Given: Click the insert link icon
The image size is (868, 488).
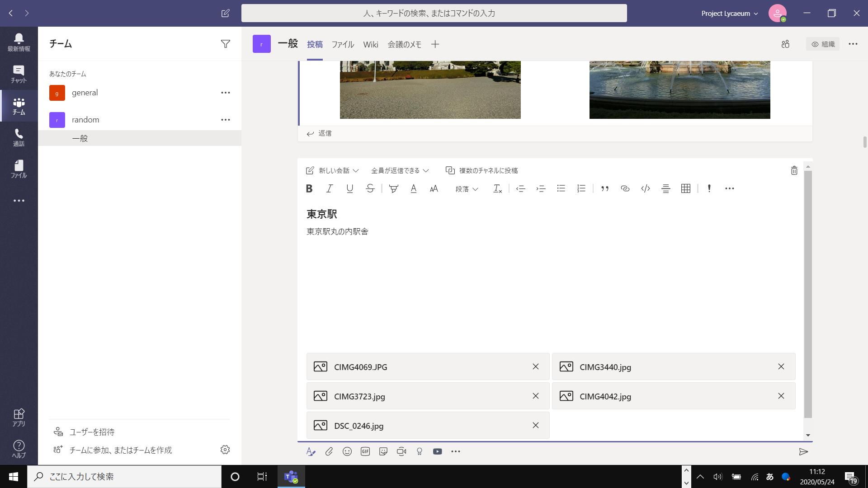Looking at the screenshot, I should point(625,189).
